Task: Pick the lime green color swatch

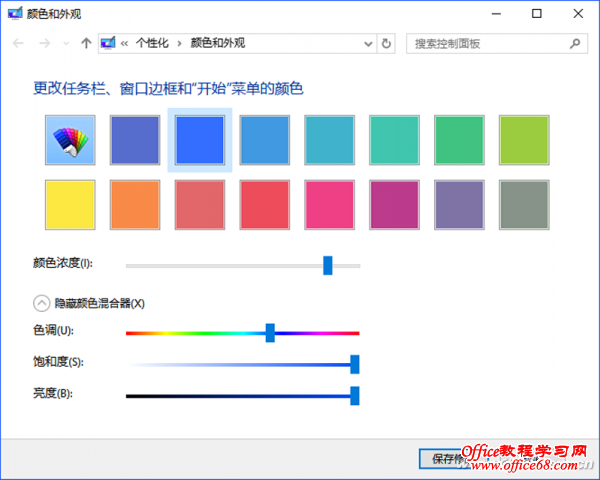Action: pyautogui.click(x=524, y=139)
